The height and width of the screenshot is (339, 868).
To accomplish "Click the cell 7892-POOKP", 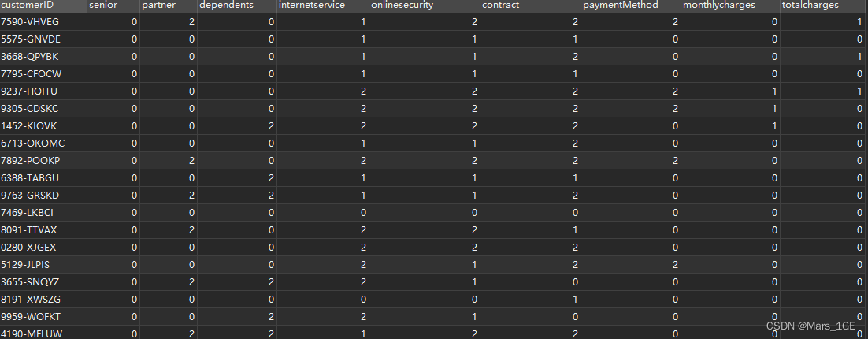I will click(43, 161).
